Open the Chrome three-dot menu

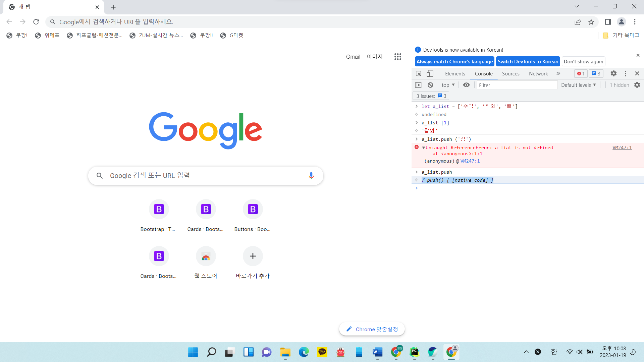(635, 22)
